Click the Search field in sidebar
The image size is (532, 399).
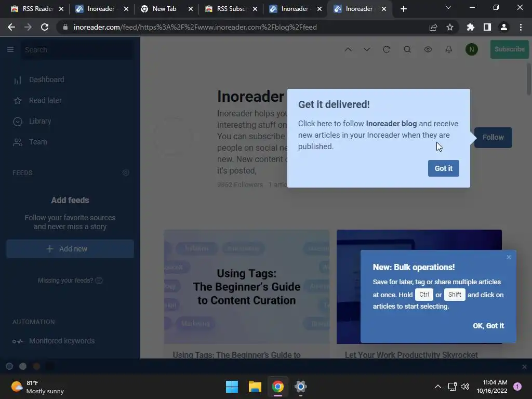point(77,50)
